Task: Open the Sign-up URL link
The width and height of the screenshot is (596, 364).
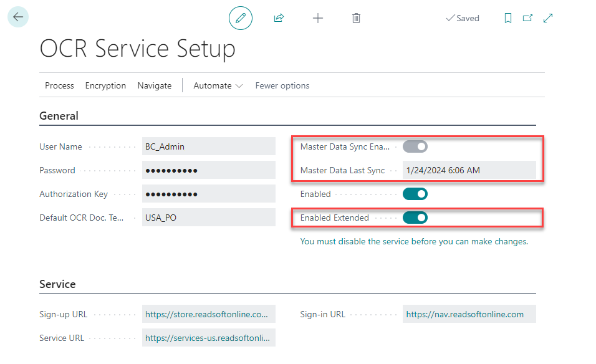Action: tap(206, 314)
